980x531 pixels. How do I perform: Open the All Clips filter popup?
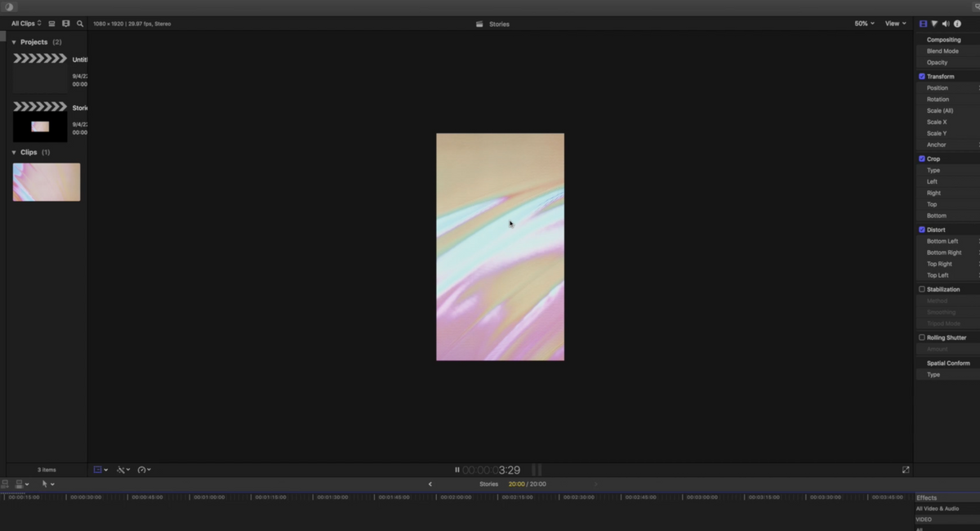pos(26,24)
